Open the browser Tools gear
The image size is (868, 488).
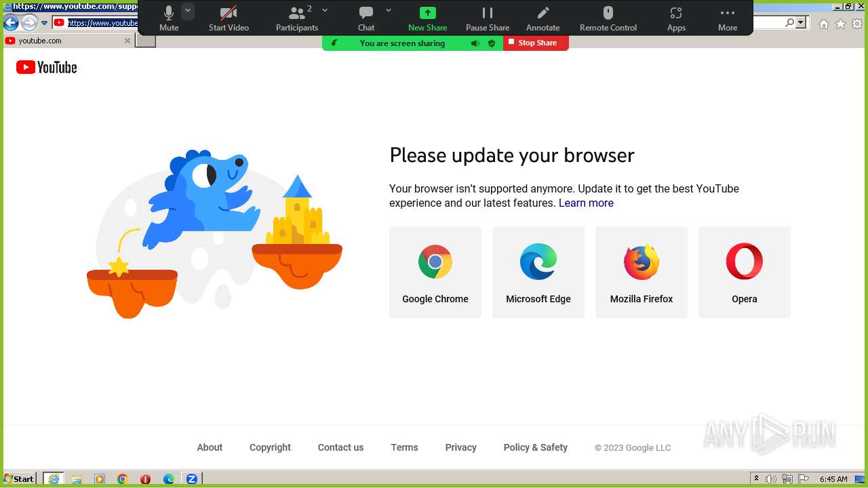[x=857, y=24]
